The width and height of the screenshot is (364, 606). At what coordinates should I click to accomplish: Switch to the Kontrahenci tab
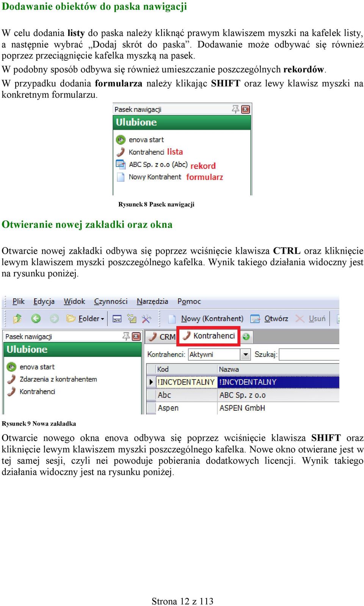pos(209,336)
